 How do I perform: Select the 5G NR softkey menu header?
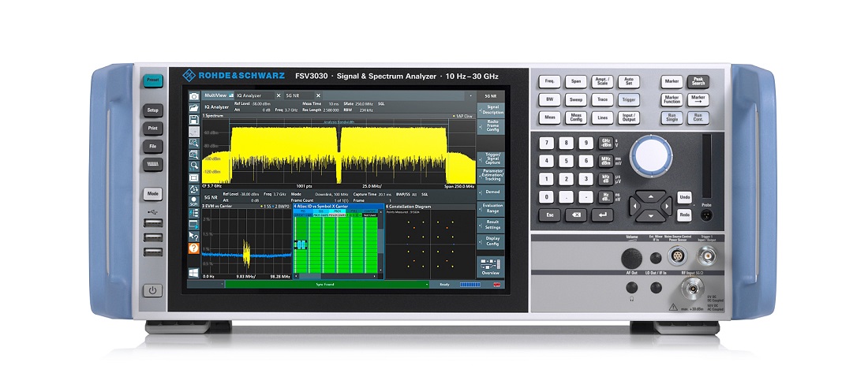(490, 95)
